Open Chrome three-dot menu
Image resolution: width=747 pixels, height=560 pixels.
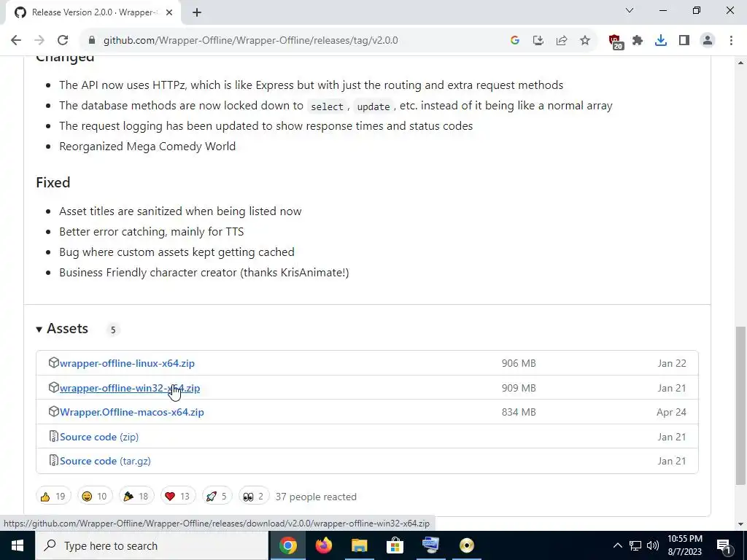click(x=731, y=41)
